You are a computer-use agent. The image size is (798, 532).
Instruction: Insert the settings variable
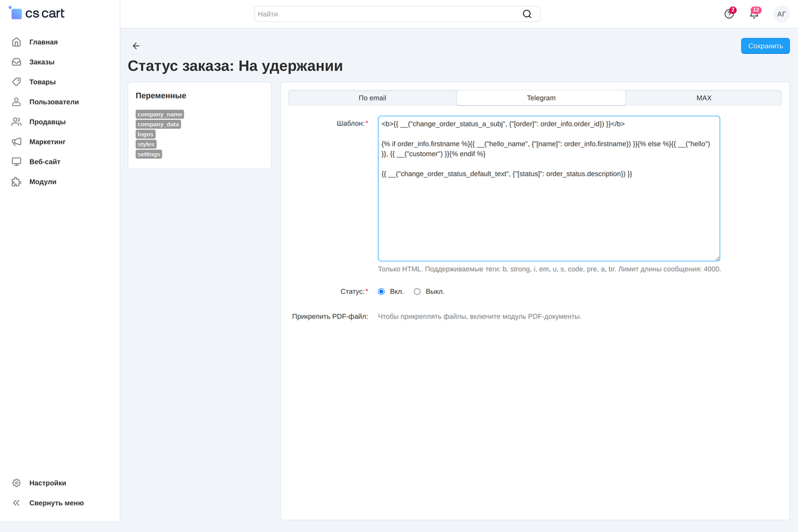click(149, 154)
